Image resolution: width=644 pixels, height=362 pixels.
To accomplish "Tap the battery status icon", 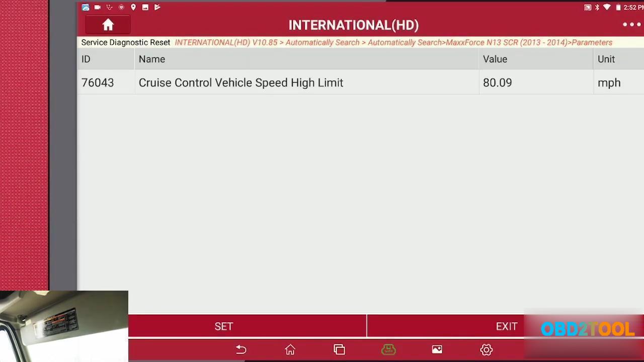I will pos(618,7).
